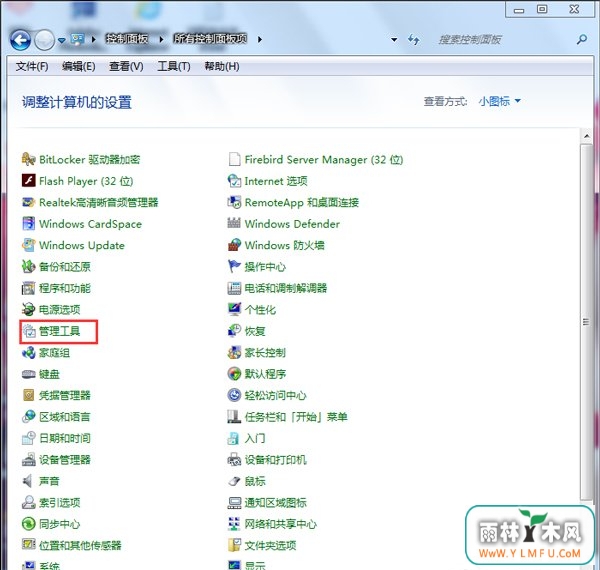
Task: Open the 电话和调制解调器 icon
Action: [x=234, y=288]
